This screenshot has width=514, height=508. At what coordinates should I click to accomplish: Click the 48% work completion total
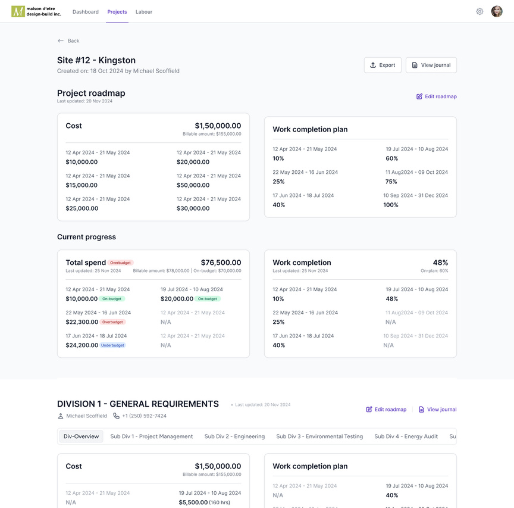pyautogui.click(x=440, y=263)
